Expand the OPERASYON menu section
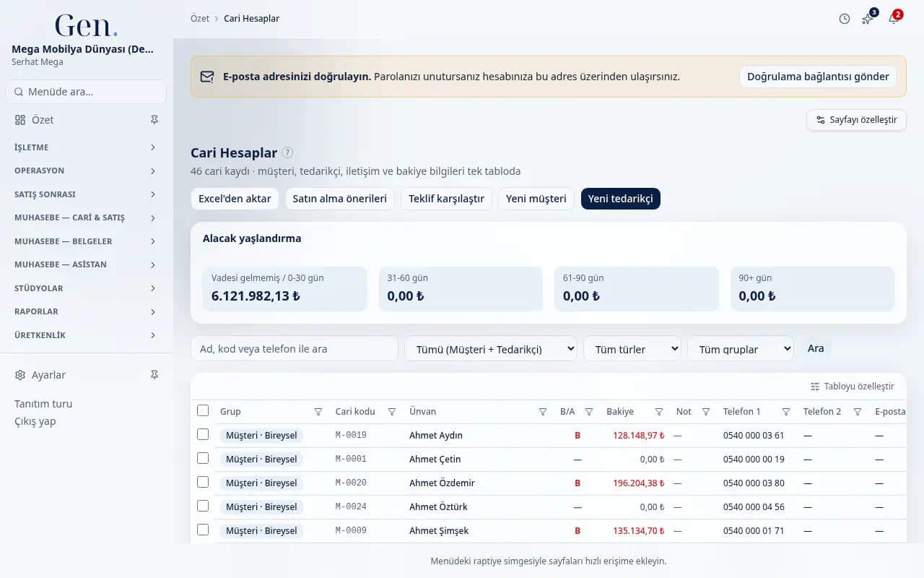 (x=86, y=171)
